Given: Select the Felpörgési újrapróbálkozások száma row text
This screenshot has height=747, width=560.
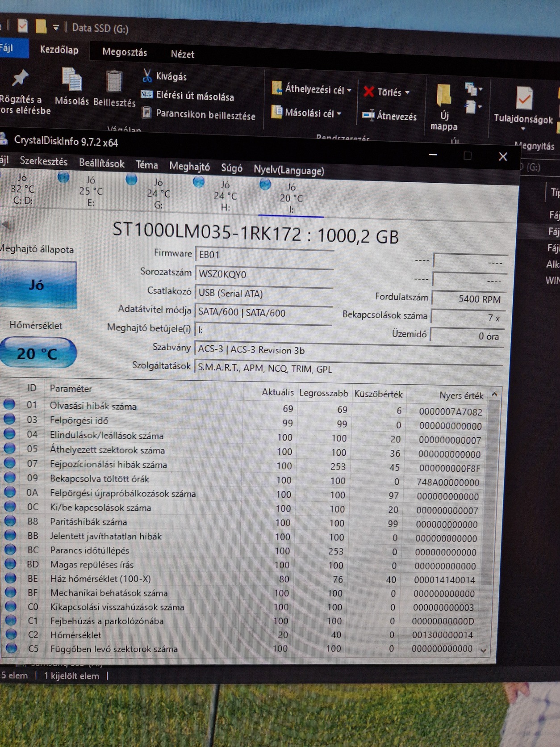Looking at the screenshot, I should 123,493.
